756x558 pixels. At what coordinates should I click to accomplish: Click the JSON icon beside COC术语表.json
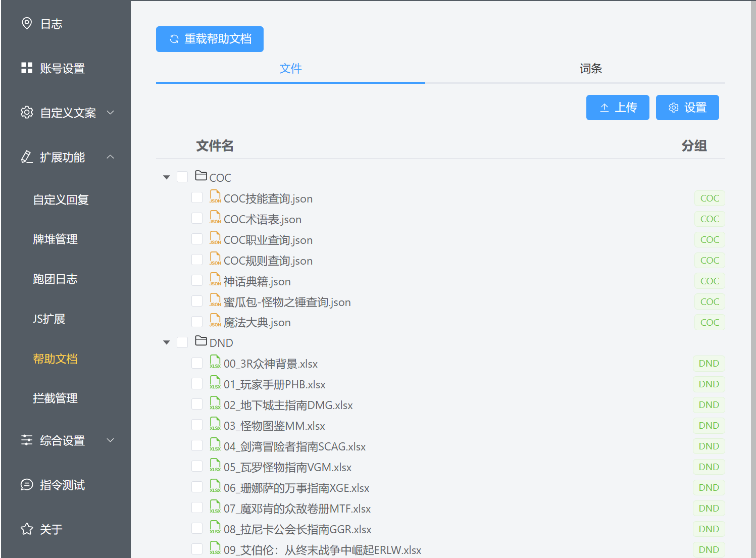coord(215,217)
